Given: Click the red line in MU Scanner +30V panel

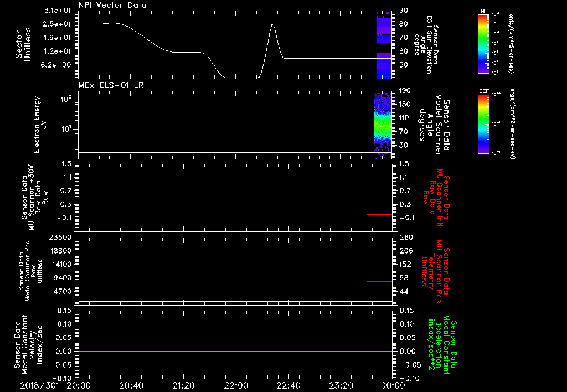Looking at the screenshot, I should pyautogui.click(x=379, y=214).
